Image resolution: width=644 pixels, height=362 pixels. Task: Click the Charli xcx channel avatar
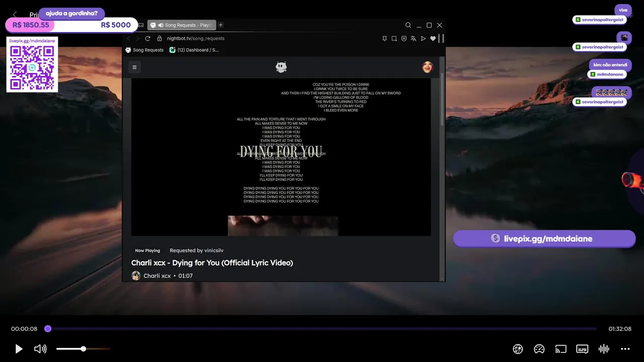(x=136, y=276)
